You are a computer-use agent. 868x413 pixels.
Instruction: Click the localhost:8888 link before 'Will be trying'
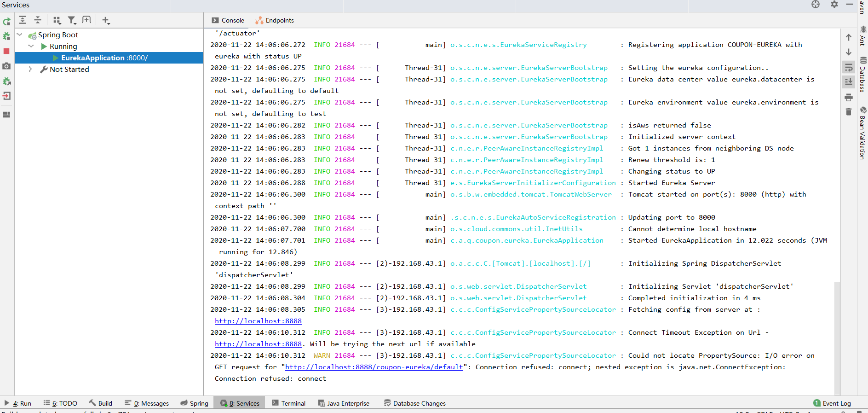click(258, 344)
